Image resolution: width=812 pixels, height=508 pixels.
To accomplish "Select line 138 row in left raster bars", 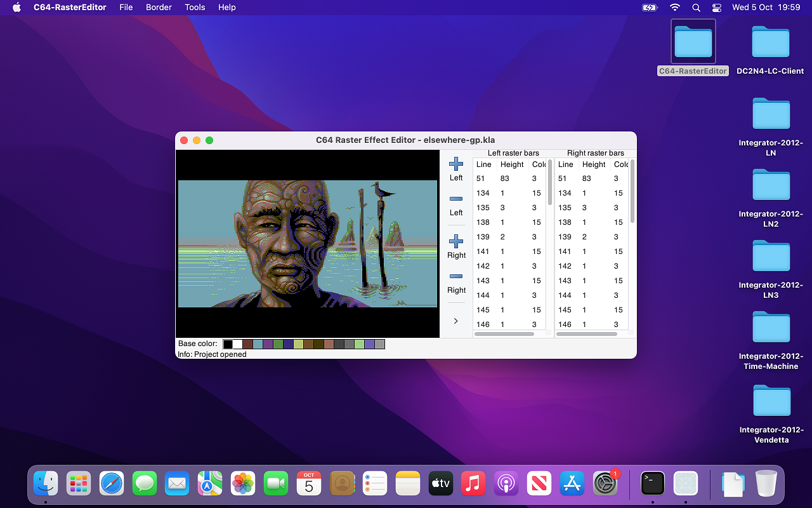I will pos(510,222).
